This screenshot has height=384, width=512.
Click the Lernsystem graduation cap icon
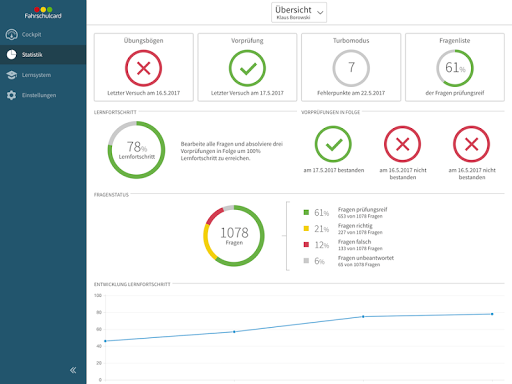click(12, 75)
